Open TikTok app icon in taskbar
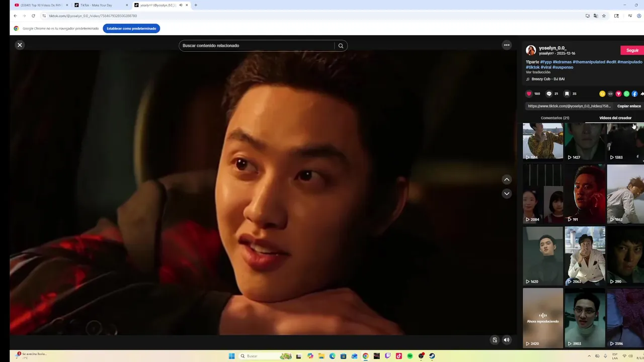 [x=398, y=356]
